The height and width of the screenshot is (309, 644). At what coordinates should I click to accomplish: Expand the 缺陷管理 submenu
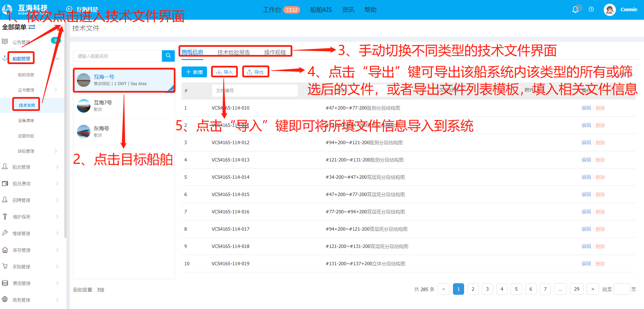pyautogui.click(x=56, y=151)
